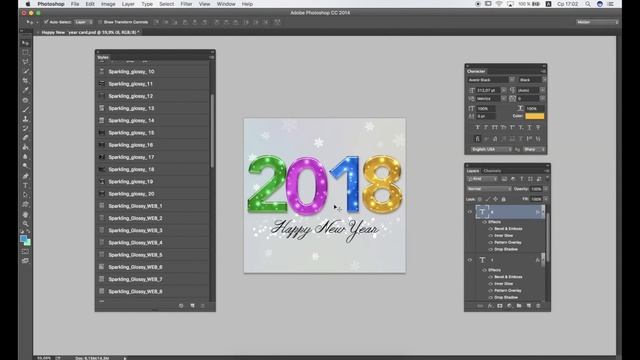
Task: Click the layer Opacity field
Action: pos(536,189)
